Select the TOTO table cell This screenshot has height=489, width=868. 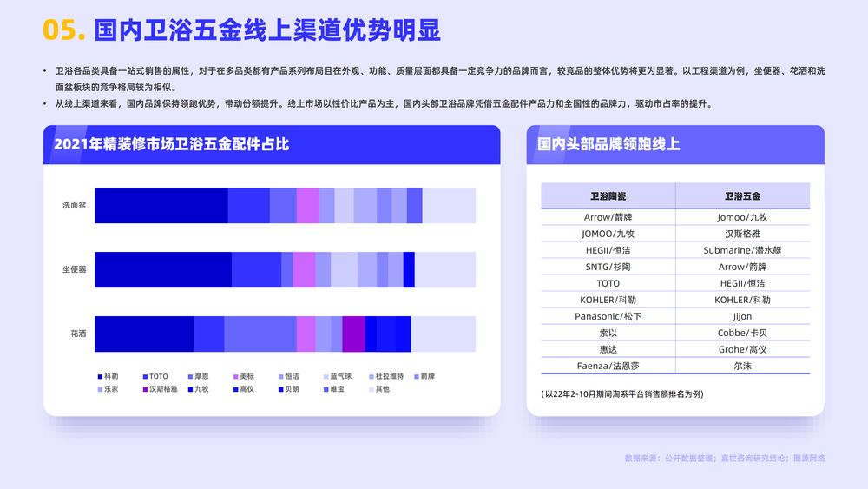[608, 283]
